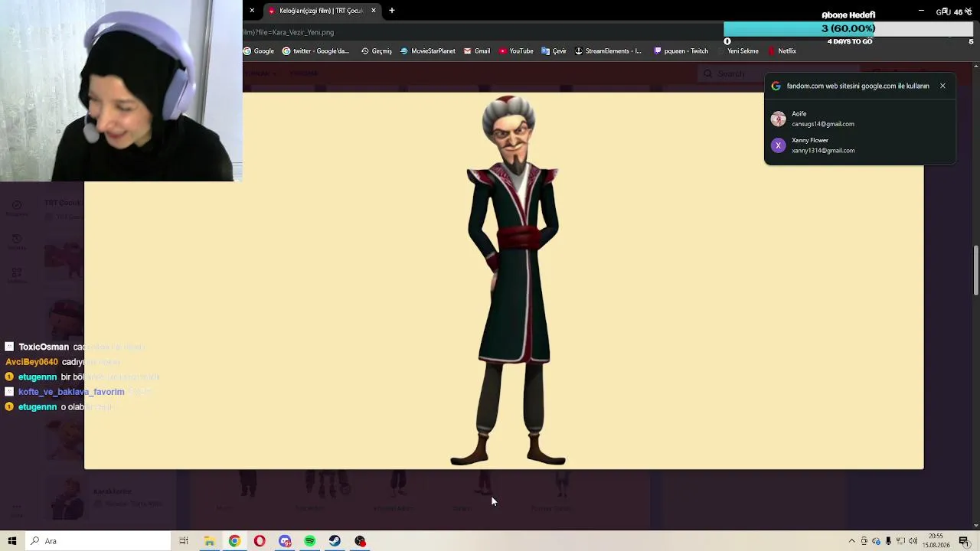Close the Keloğlan browser tab
Screen dimensions: 980x551
[374, 11]
